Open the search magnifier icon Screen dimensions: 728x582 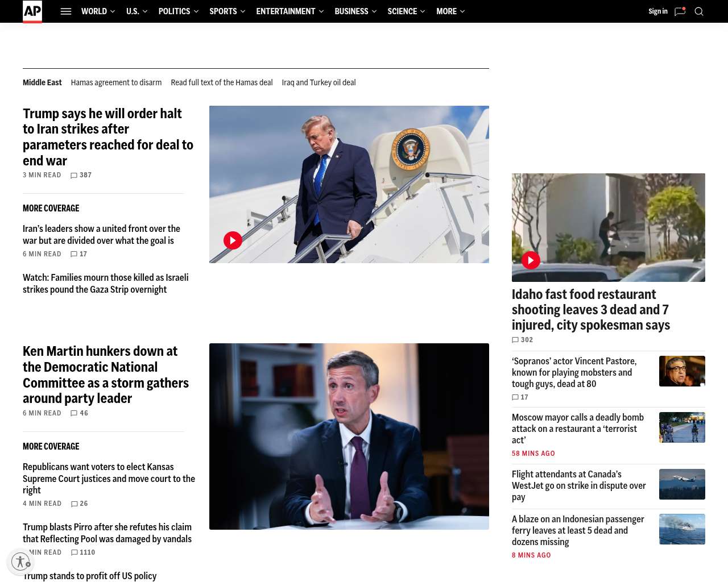coord(699,11)
